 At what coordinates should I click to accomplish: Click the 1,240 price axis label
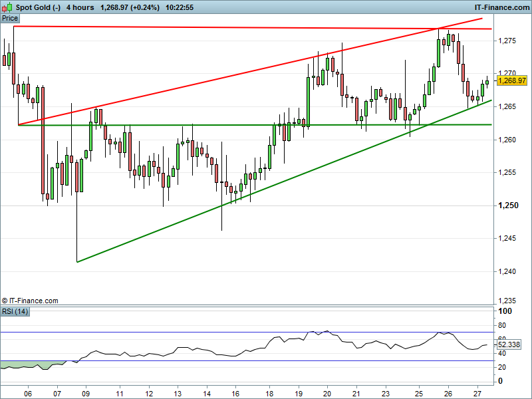(x=507, y=271)
